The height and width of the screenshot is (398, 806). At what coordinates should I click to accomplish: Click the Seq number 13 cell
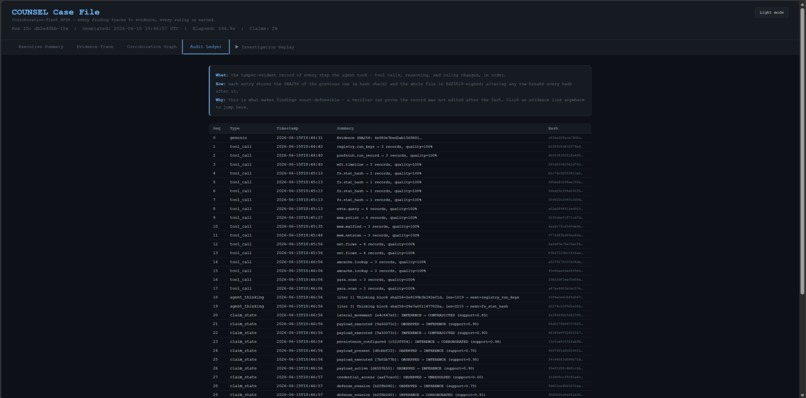coord(215,253)
